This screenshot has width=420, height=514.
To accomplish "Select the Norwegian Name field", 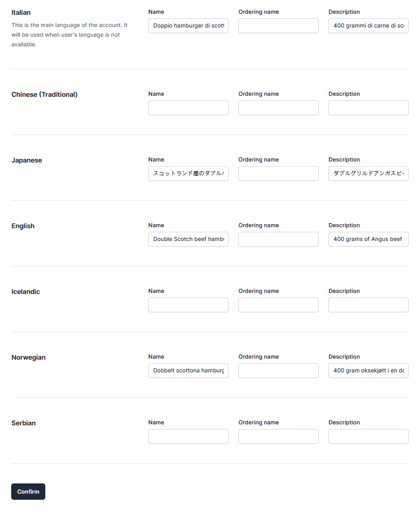I will pos(188,370).
